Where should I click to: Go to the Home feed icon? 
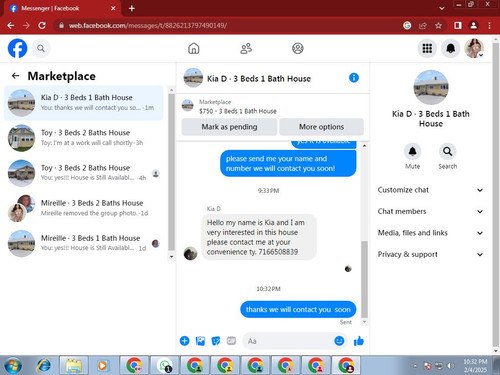pos(194,49)
